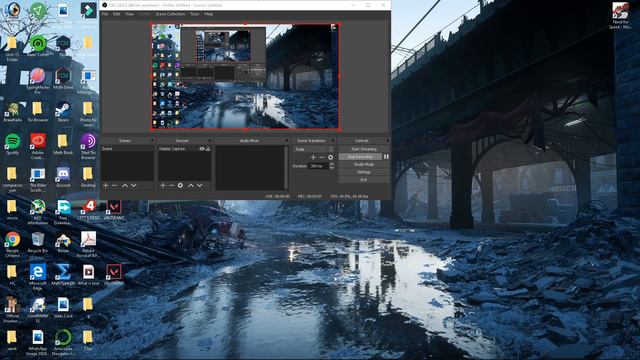The height and width of the screenshot is (360, 640).
Task: Open the Scene Collection menu
Action: pyautogui.click(x=170, y=14)
